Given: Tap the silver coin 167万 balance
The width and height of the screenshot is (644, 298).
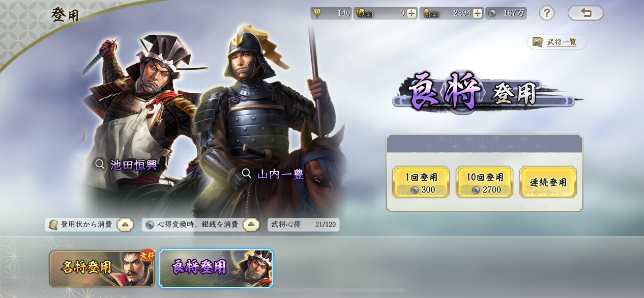Looking at the screenshot, I should click(x=506, y=13).
